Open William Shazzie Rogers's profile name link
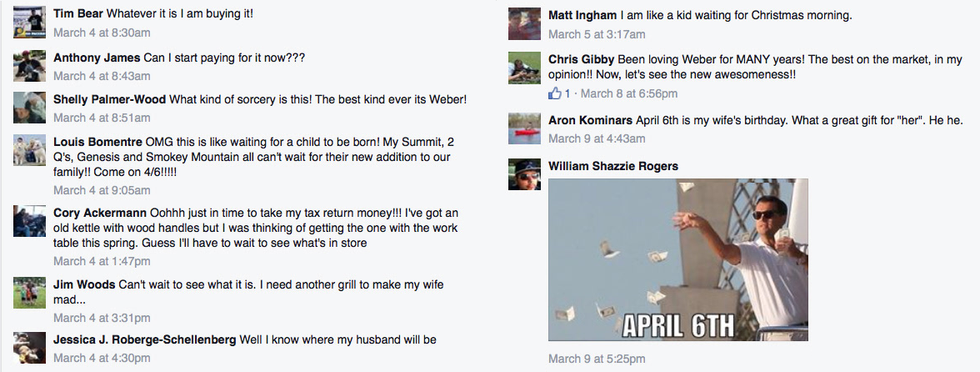The height and width of the screenshot is (372, 980). point(612,166)
